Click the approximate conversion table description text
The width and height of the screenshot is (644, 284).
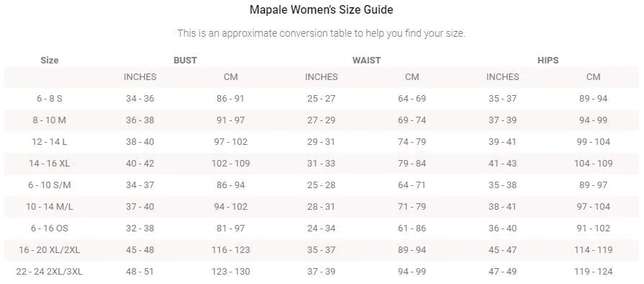pyautogui.click(x=321, y=33)
